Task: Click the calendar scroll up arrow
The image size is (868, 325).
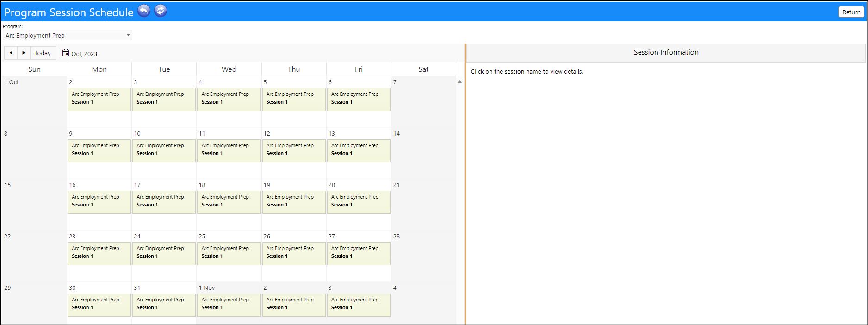Action: pyautogui.click(x=459, y=81)
